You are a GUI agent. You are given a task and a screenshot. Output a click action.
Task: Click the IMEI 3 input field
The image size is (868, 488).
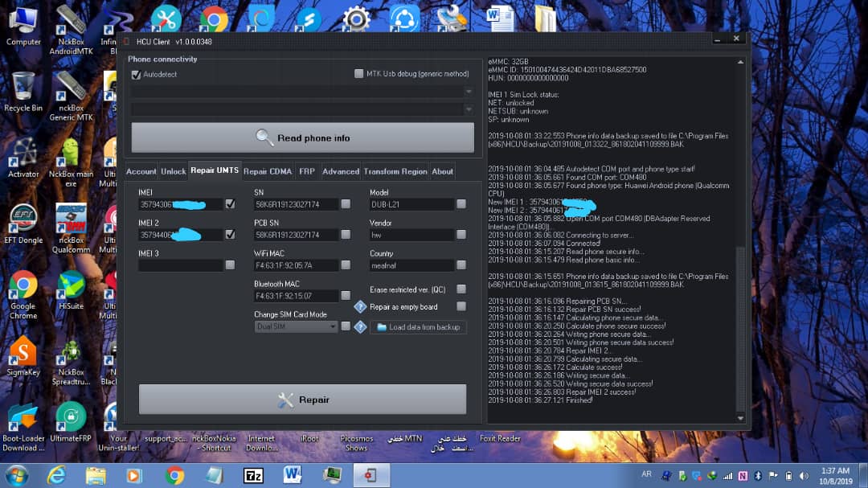point(181,265)
